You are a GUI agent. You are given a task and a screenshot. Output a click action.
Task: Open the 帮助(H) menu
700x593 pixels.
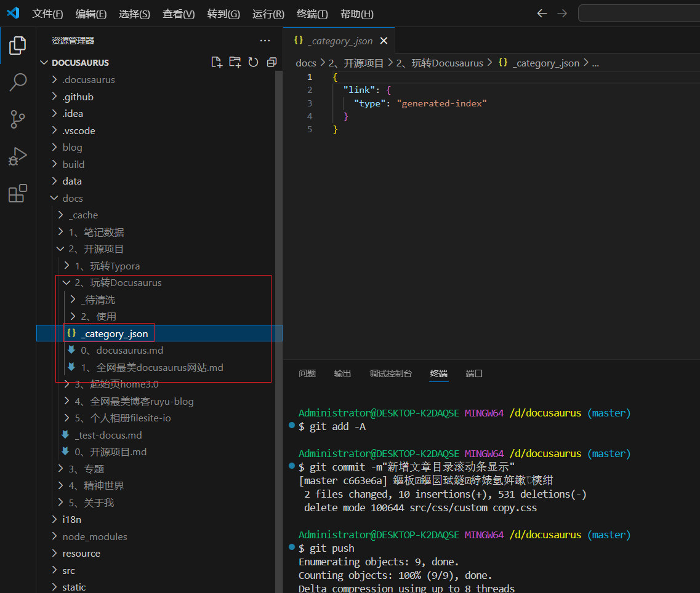(x=356, y=14)
